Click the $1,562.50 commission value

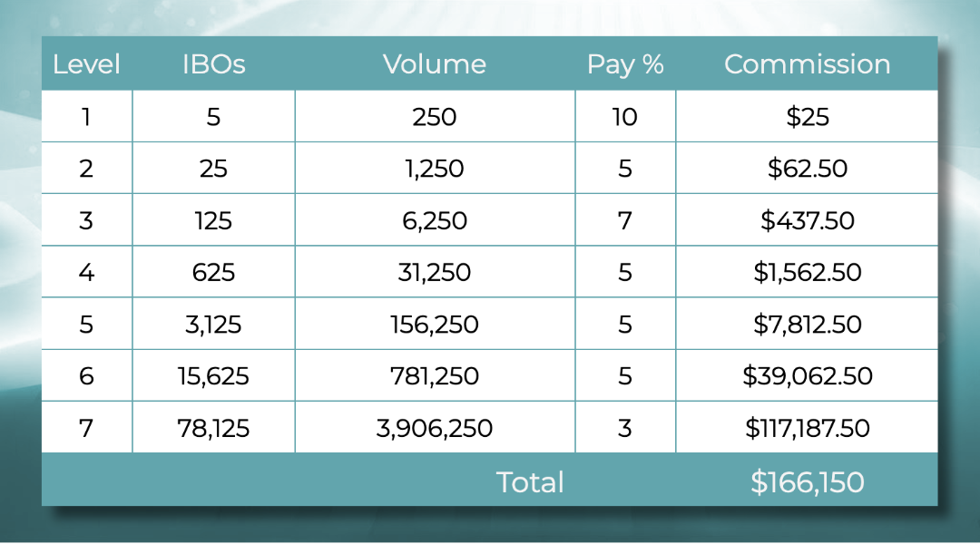tap(807, 272)
